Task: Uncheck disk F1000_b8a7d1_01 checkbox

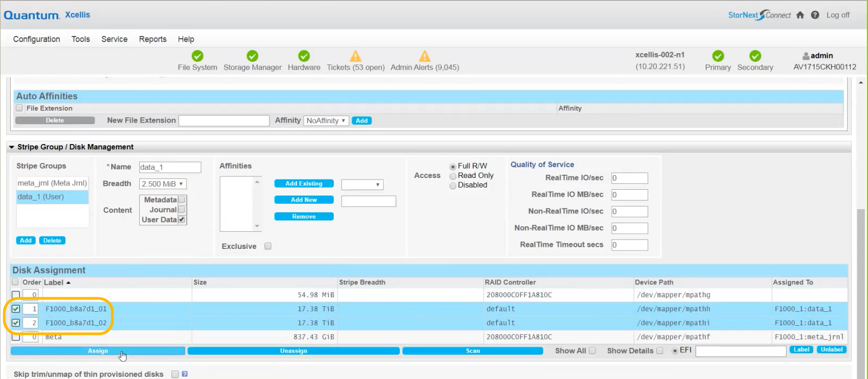Action: tap(16, 309)
